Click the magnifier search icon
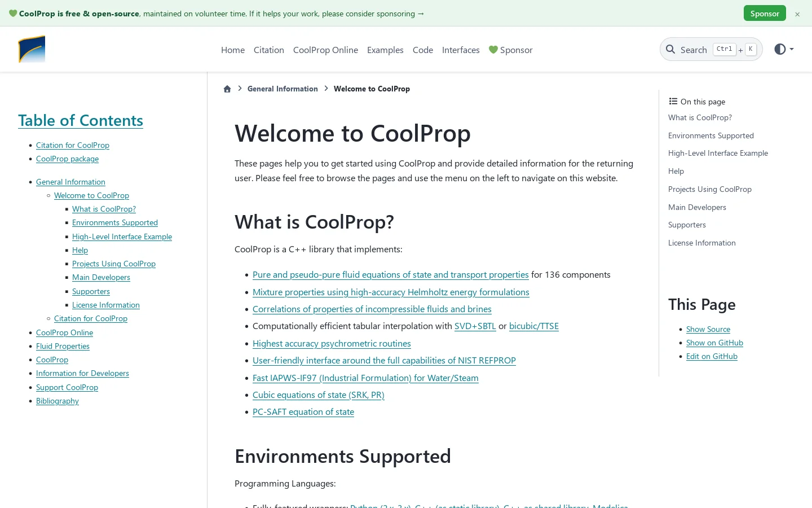This screenshot has height=508, width=812. [x=670, y=50]
